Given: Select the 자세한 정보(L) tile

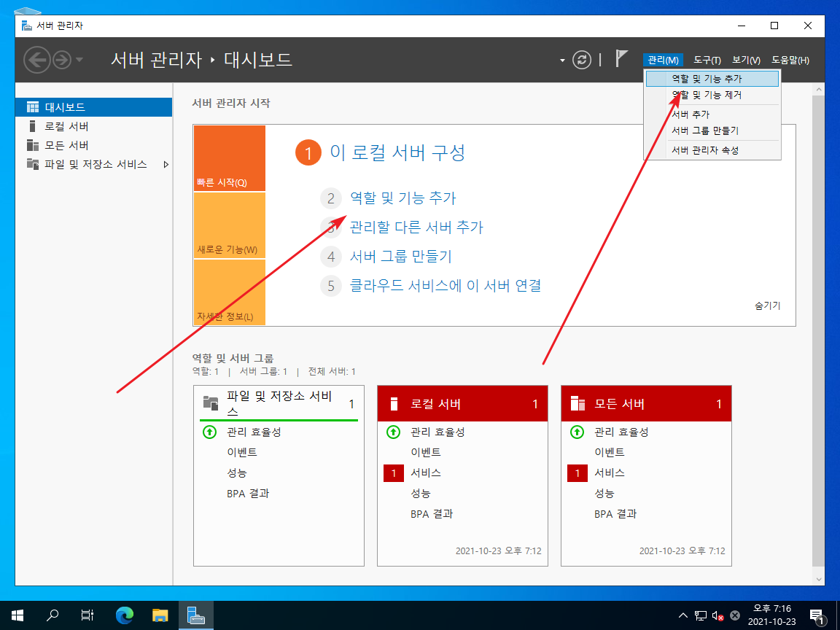Looking at the screenshot, I should (x=229, y=292).
